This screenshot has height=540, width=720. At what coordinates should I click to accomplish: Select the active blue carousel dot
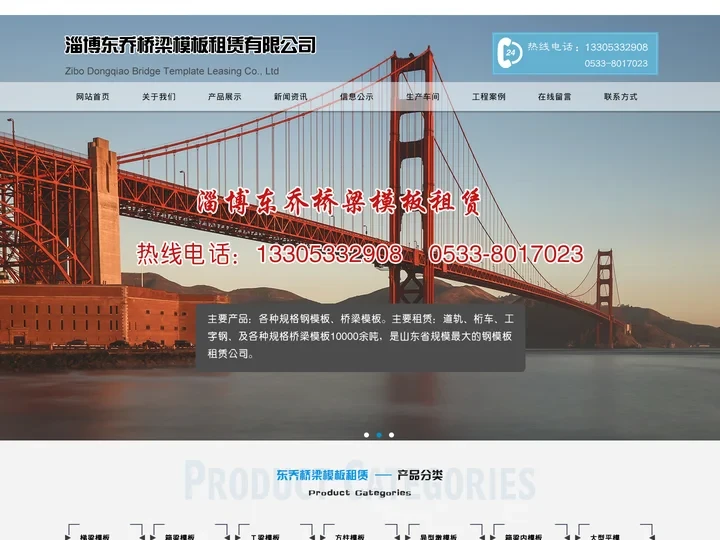379,435
